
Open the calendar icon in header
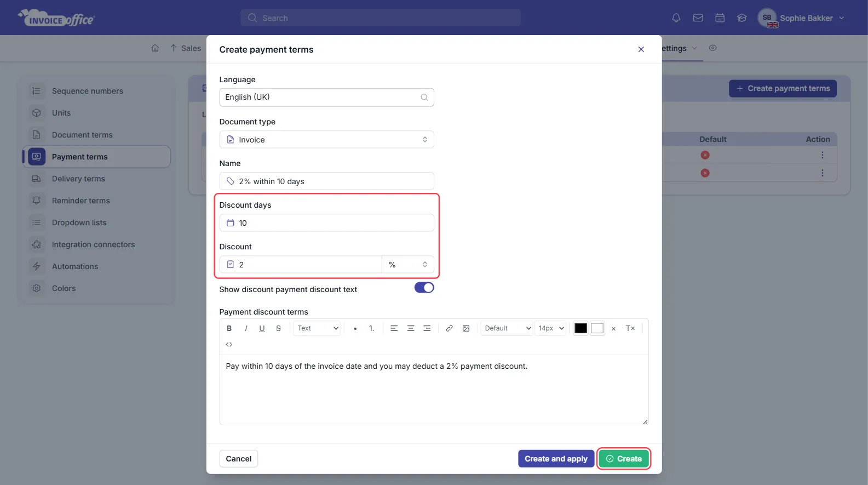pyautogui.click(x=720, y=18)
